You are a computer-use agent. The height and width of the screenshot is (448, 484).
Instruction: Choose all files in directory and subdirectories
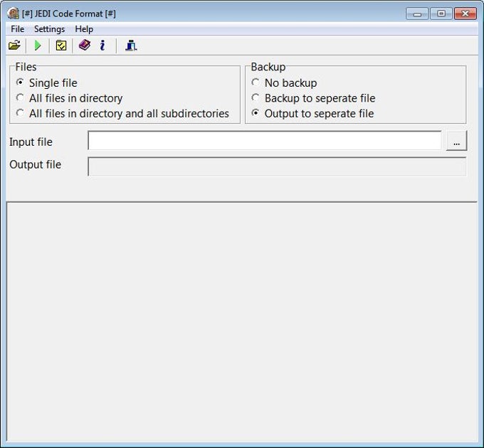coord(20,113)
